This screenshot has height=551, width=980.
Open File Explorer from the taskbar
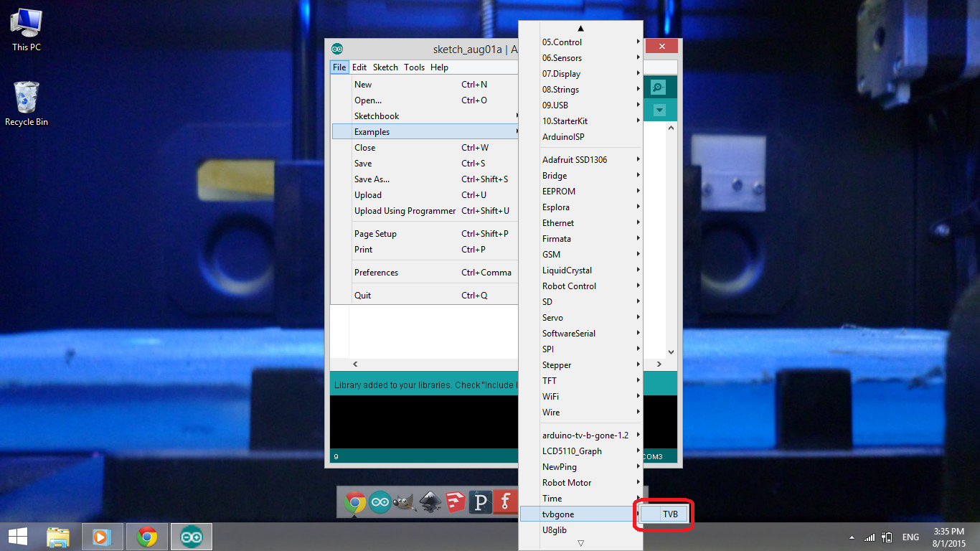(x=57, y=536)
